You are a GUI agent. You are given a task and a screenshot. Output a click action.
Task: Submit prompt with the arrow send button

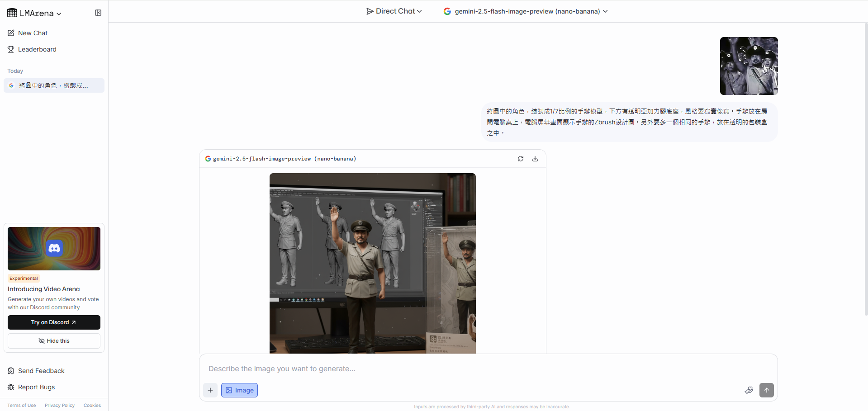pyautogui.click(x=767, y=390)
